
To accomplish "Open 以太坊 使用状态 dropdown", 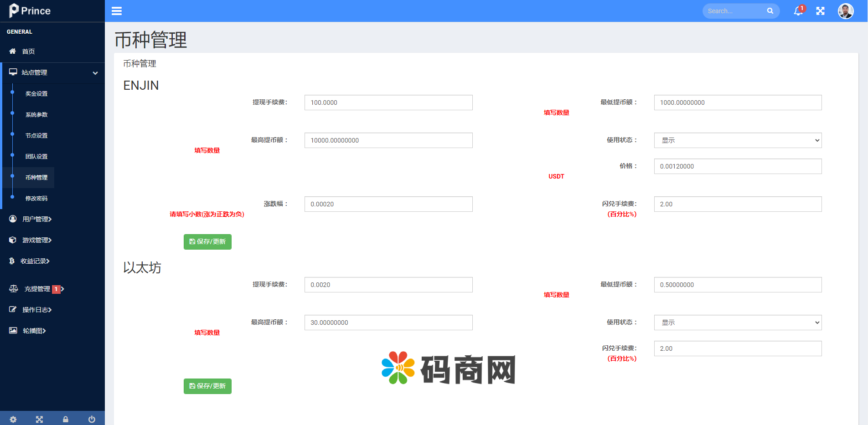I will coord(737,323).
